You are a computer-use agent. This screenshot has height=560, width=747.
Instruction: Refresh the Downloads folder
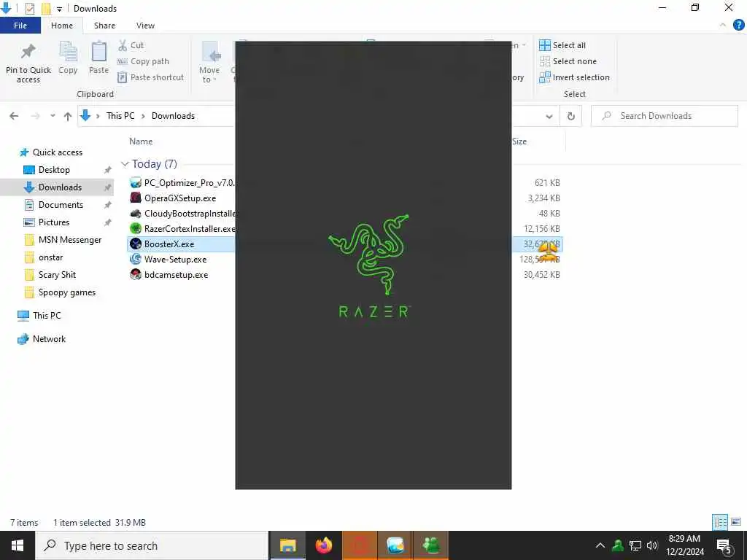[570, 116]
